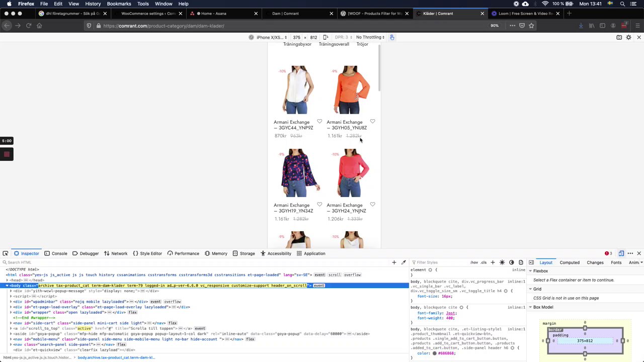Toggle the three-pane inspector sidebar

pyautogui.click(x=531, y=262)
